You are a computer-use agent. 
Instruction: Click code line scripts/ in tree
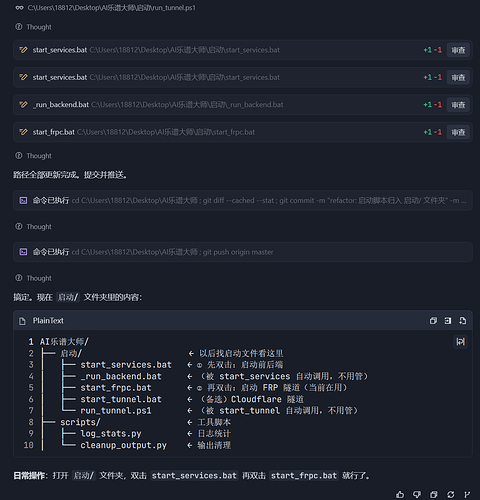point(80,422)
